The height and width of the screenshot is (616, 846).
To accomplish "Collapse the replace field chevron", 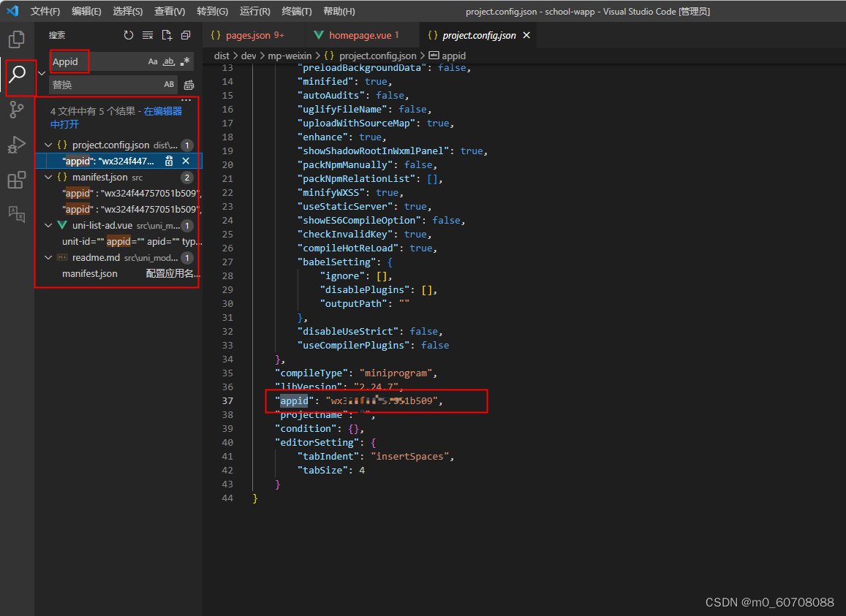I will (42, 73).
